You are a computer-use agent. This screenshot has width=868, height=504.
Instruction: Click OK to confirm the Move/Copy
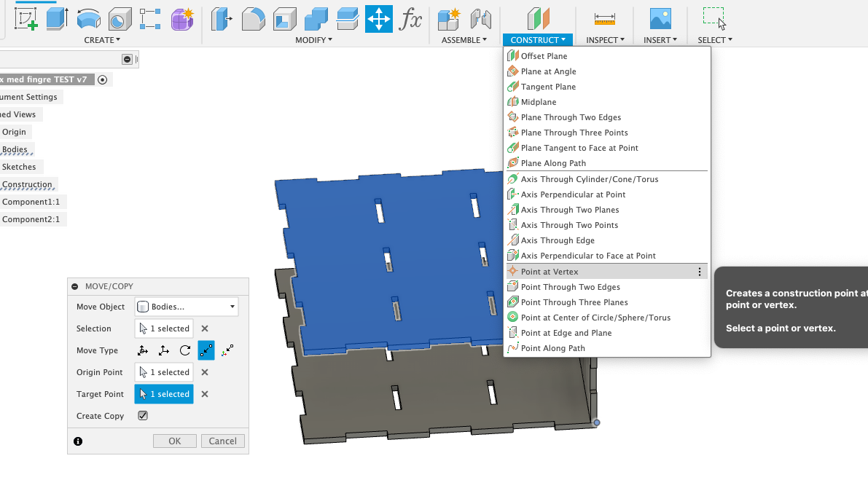tap(174, 441)
